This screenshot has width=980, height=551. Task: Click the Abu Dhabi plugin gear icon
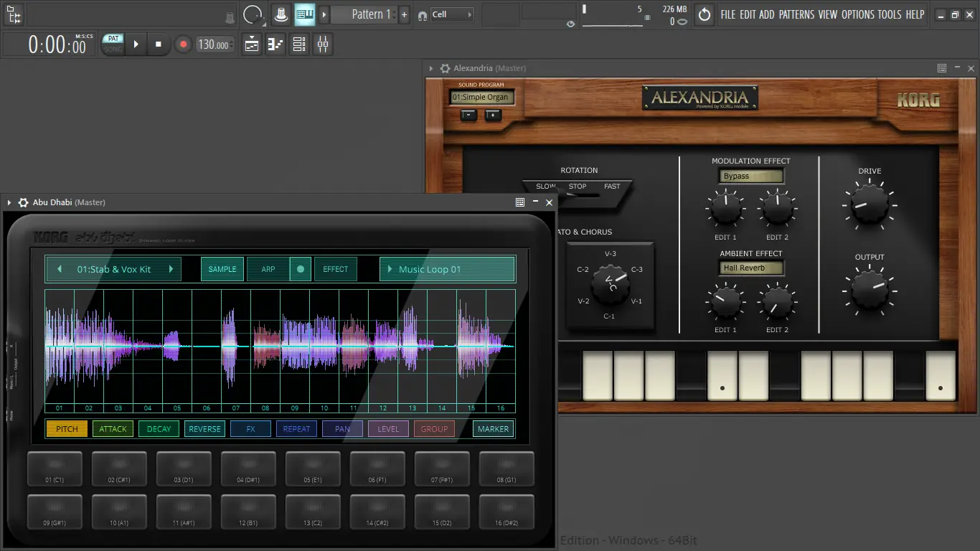point(23,203)
